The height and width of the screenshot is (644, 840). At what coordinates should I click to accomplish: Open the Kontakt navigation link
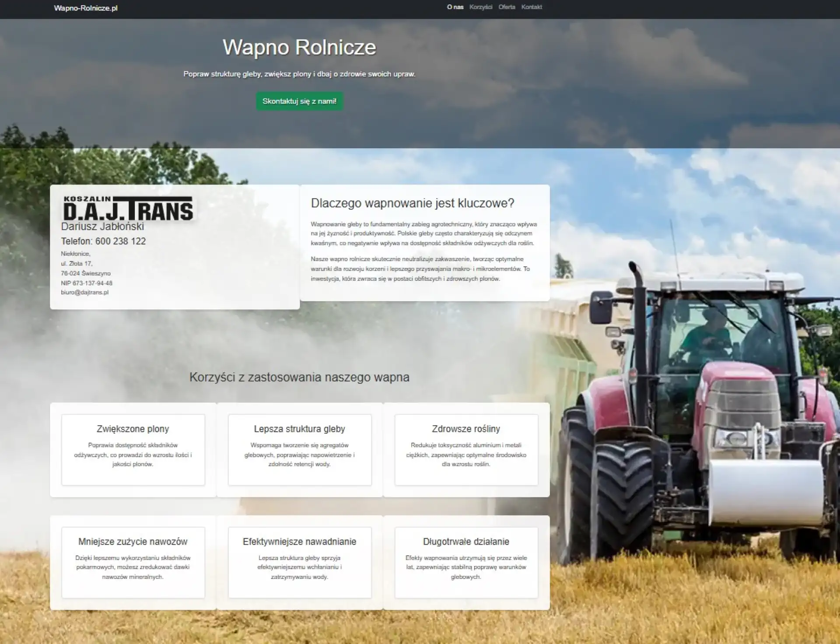(532, 7)
